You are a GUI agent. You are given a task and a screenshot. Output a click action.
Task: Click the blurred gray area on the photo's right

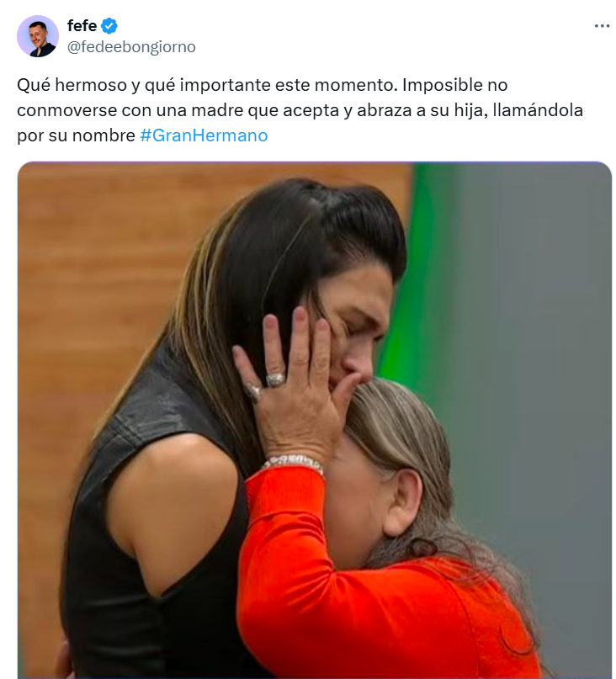click(541, 347)
